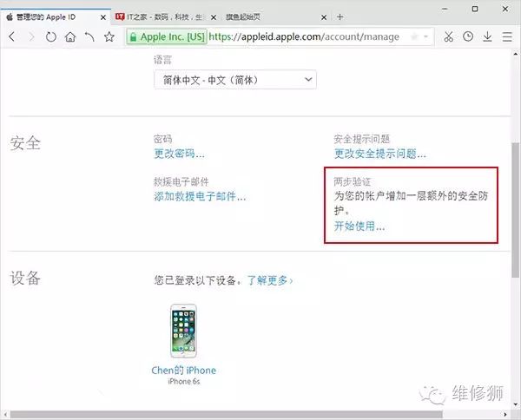Image resolution: width=521 pixels, height=420 pixels.
Task: Click the green padlock security icon
Action: point(133,36)
